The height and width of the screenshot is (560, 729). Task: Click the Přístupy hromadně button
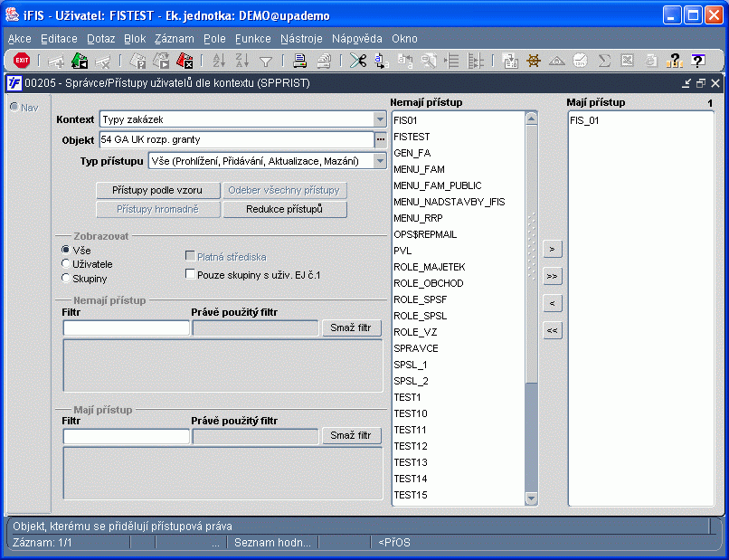click(157, 209)
